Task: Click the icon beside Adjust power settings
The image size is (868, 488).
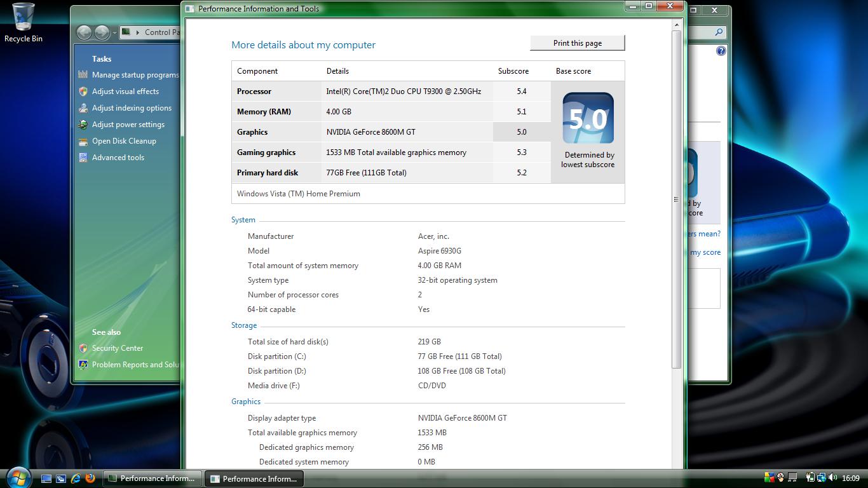Action: pyautogui.click(x=83, y=124)
